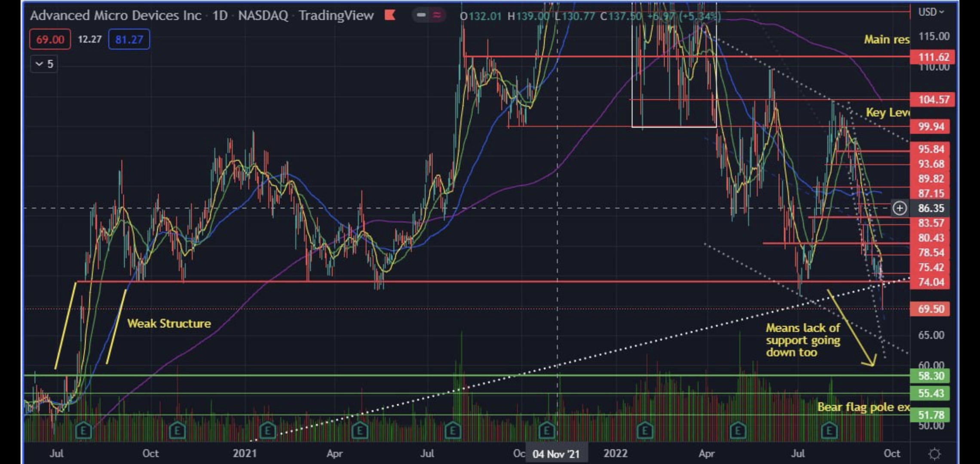This screenshot has width=980, height=464.
Task: Click the 1D interval in chart title
Action: (x=220, y=15)
